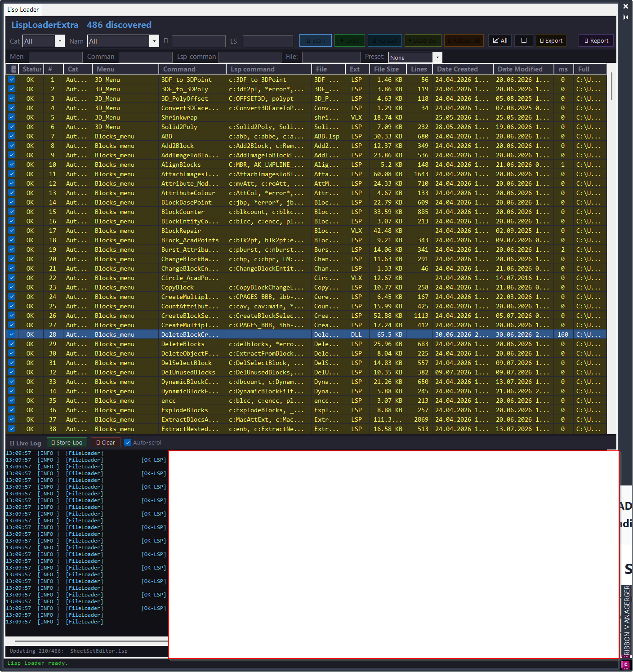Click the DLL extension cell in row 28
Image resolution: width=633 pixels, height=672 pixels.
click(357, 334)
